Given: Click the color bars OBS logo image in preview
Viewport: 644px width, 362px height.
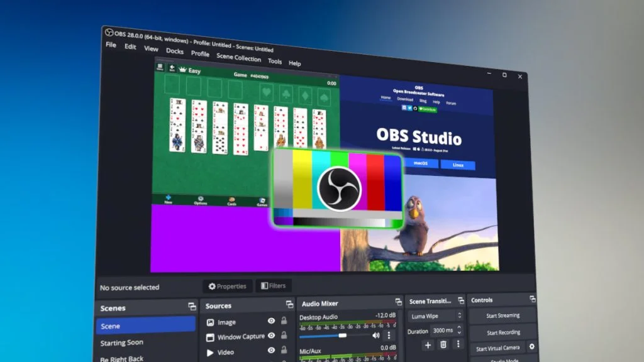Looking at the screenshot, I should click(x=338, y=189).
